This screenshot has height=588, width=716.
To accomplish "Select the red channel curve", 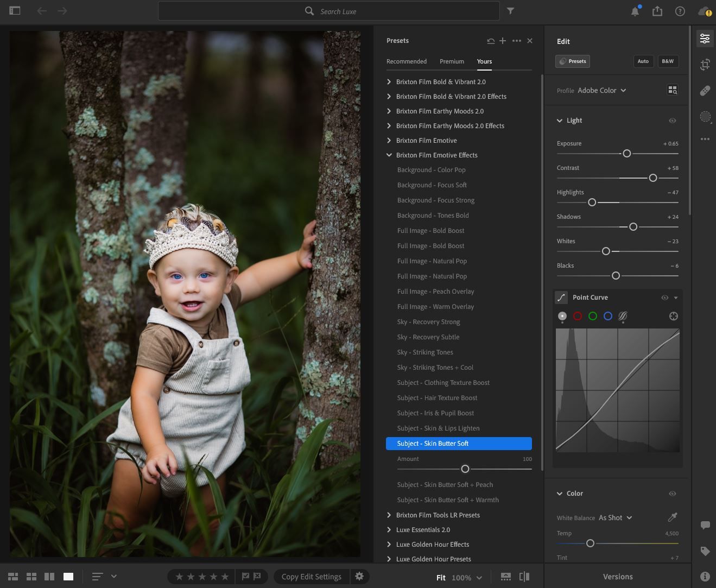I will (x=577, y=316).
